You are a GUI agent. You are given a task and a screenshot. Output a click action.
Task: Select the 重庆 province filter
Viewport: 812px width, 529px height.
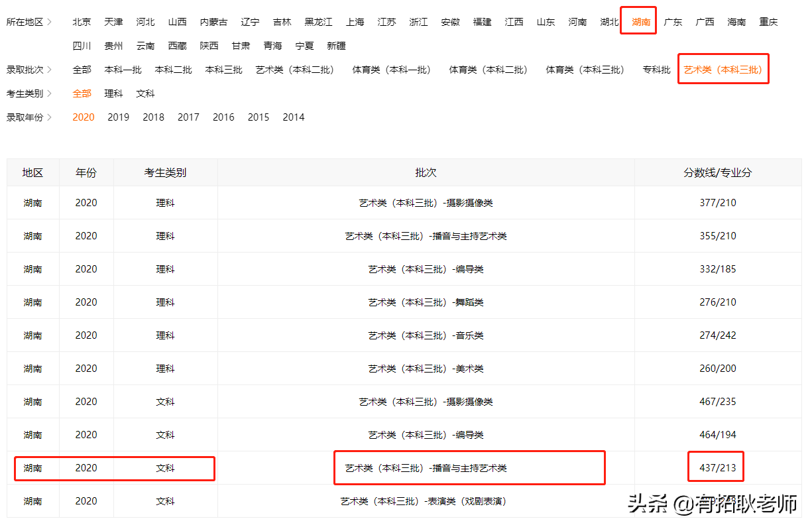coord(768,21)
